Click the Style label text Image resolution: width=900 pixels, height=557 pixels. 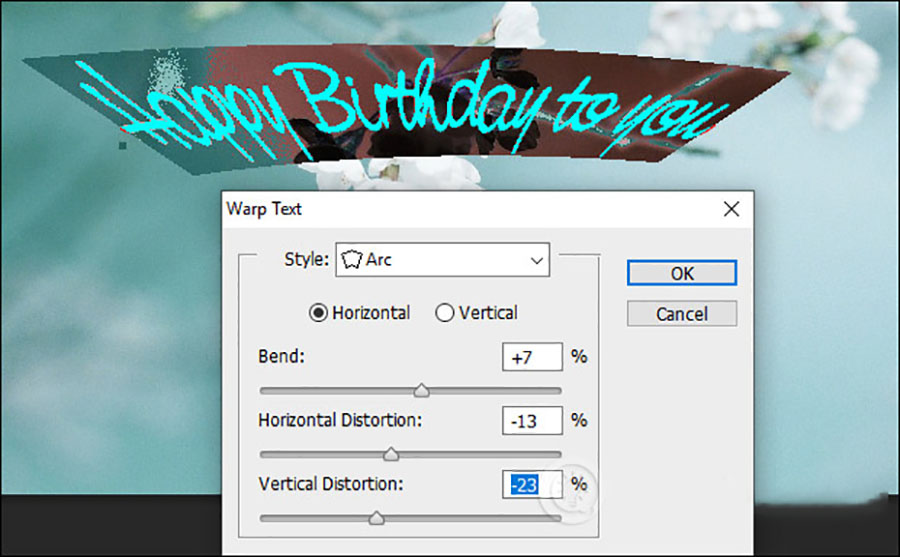pos(306,260)
